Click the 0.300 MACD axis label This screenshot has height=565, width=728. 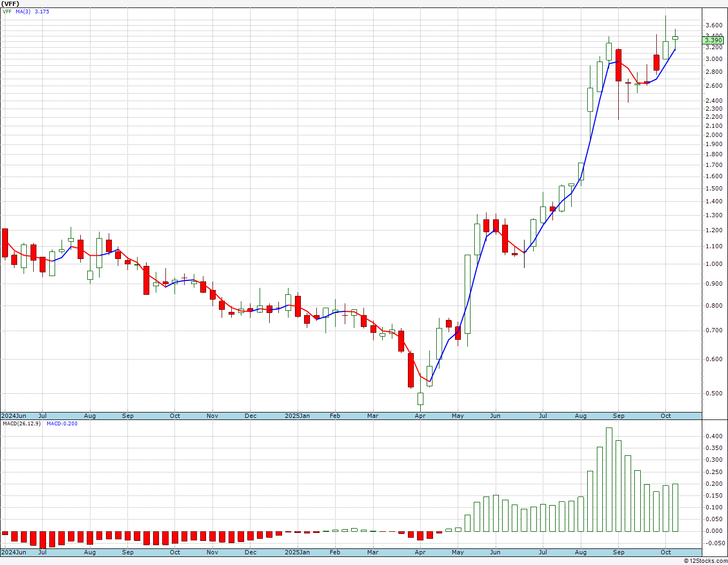point(714,460)
